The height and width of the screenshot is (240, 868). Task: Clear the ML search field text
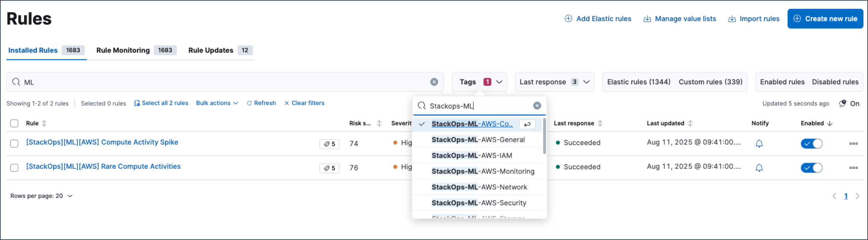[x=434, y=82]
